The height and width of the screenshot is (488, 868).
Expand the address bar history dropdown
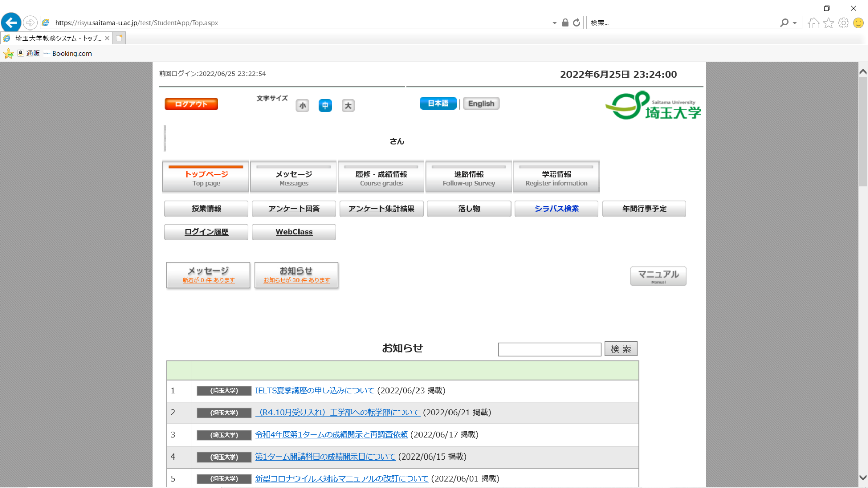[x=554, y=23]
